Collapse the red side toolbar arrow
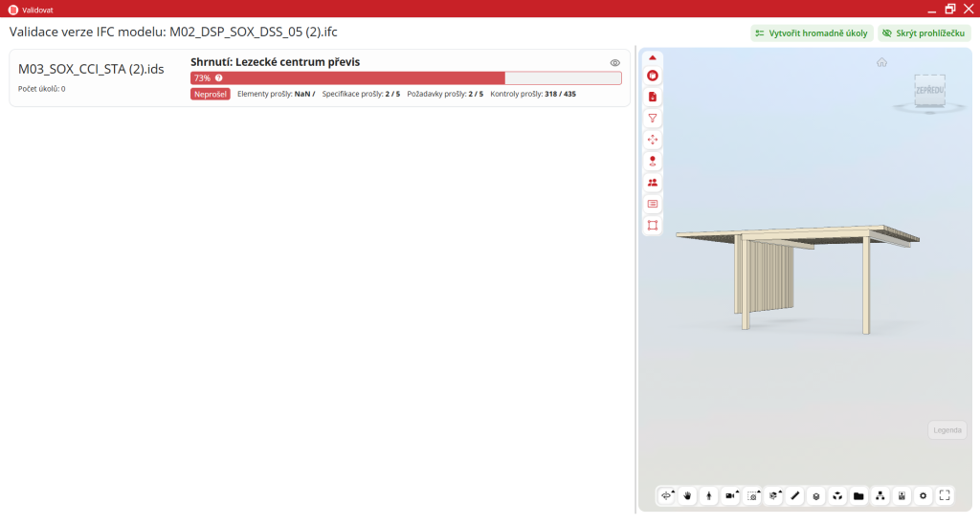 coord(653,57)
